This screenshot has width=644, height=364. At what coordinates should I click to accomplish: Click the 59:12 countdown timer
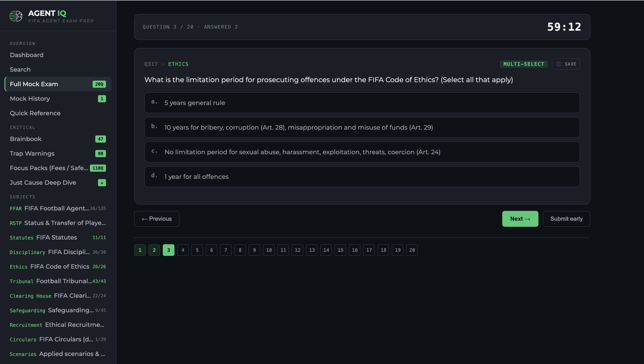[x=564, y=27]
